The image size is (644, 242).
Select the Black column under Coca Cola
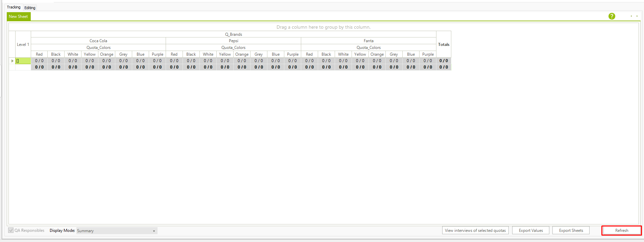coord(56,54)
